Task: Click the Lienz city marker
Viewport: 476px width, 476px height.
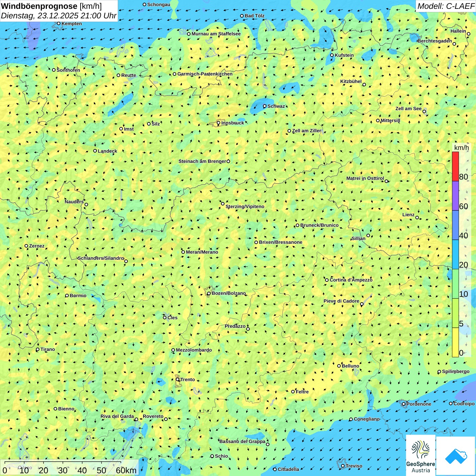Action: tap(417, 218)
